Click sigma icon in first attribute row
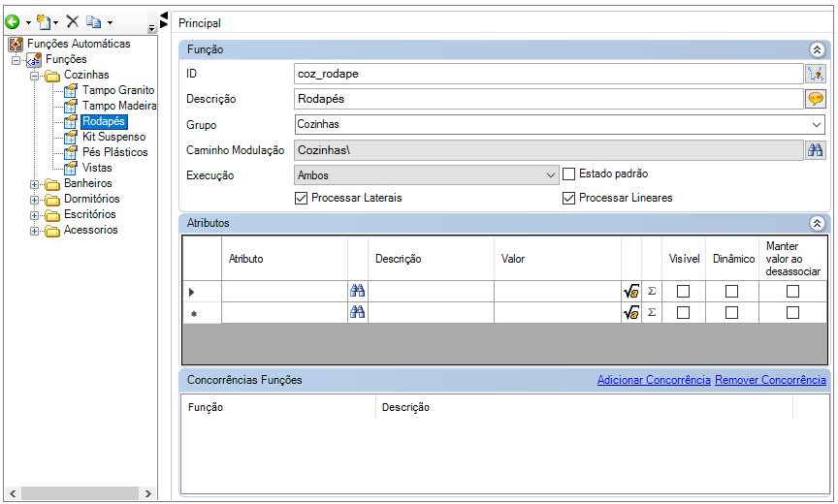 652,292
